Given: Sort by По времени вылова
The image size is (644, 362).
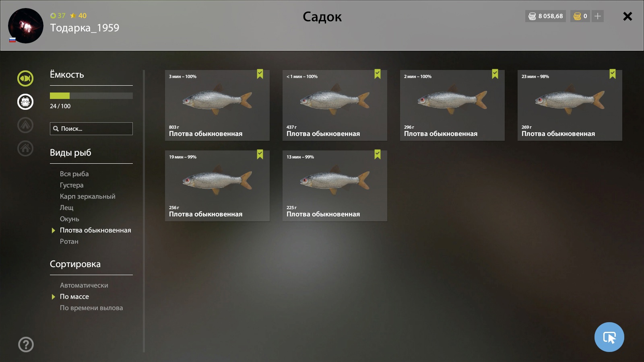Looking at the screenshot, I should (x=91, y=308).
